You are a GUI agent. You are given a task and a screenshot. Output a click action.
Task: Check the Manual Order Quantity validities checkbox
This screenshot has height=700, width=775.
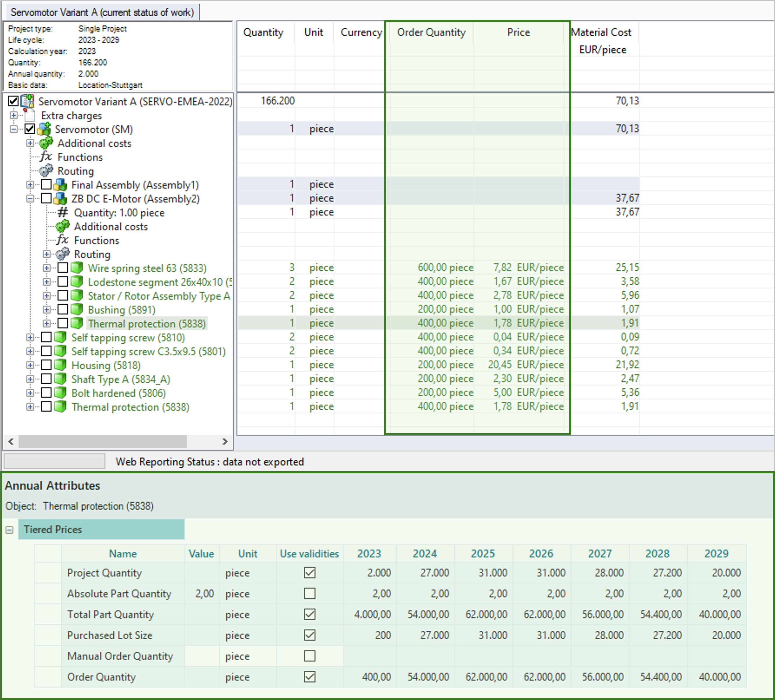pos(309,656)
